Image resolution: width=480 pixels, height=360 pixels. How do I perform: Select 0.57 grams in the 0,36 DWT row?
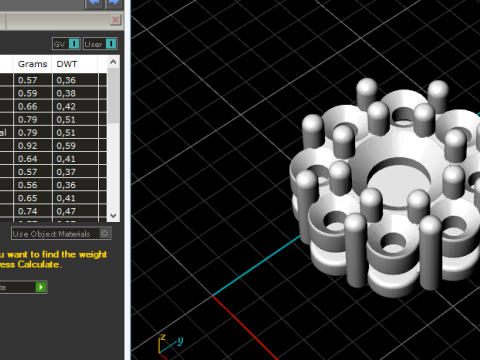33,80
